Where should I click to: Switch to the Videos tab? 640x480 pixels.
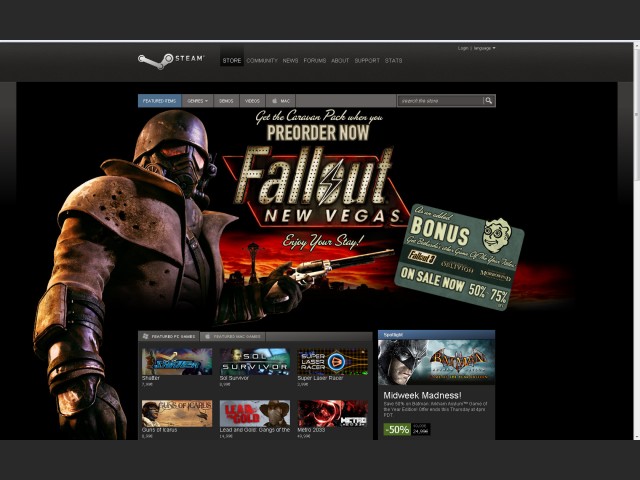tap(252, 101)
